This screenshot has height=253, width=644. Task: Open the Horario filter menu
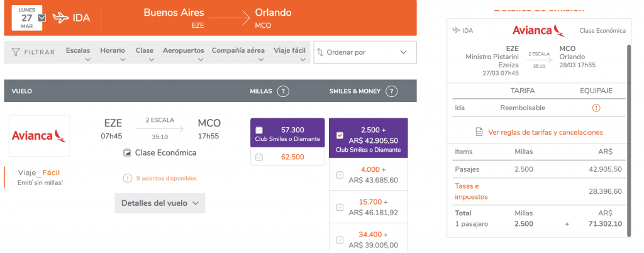pyautogui.click(x=112, y=53)
